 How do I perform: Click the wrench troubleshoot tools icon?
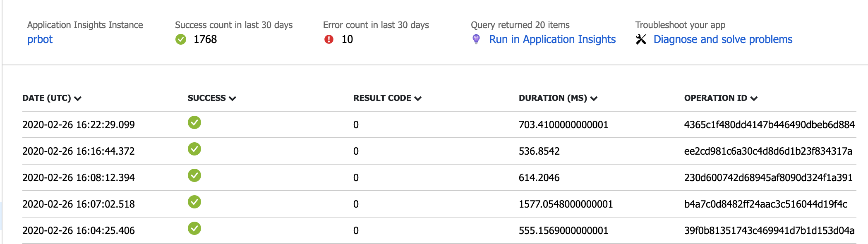click(641, 39)
